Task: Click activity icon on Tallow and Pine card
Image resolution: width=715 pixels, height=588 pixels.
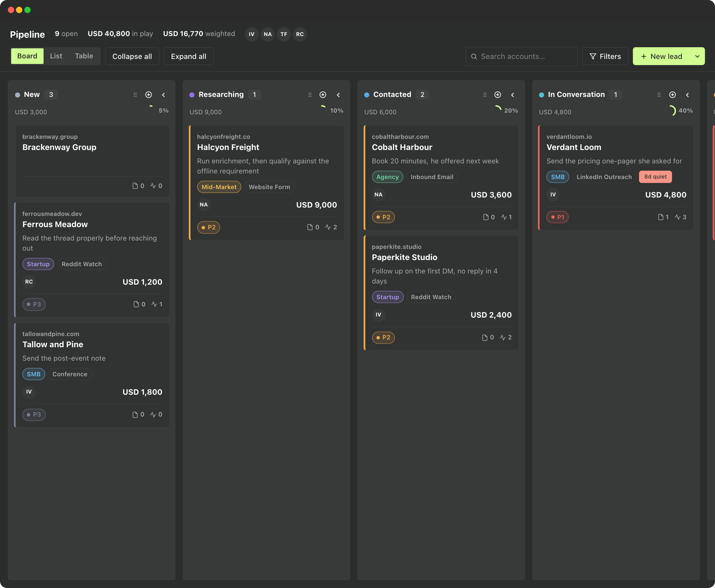Action: (153, 415)
